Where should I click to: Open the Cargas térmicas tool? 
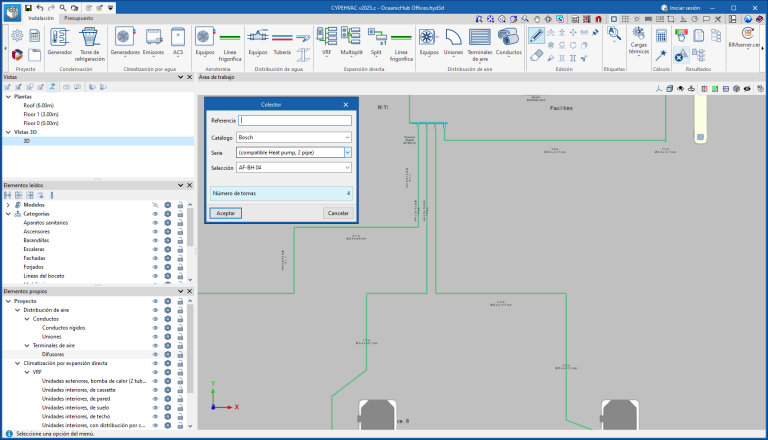click(x=639, y=41)
